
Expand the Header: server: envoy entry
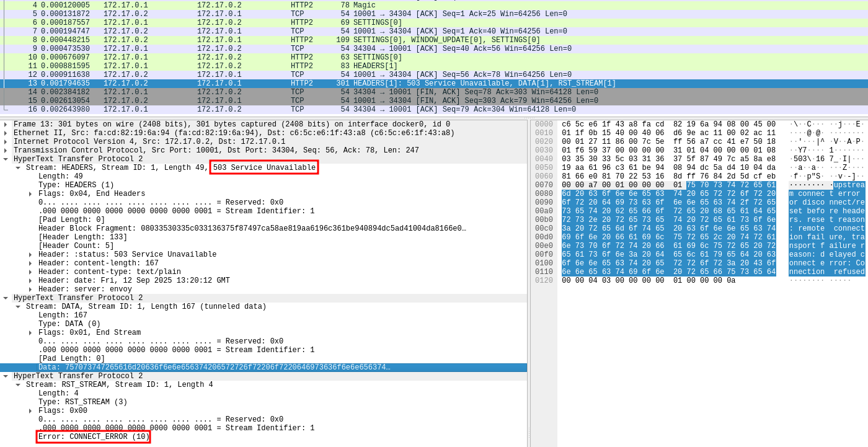coord(30,290)
